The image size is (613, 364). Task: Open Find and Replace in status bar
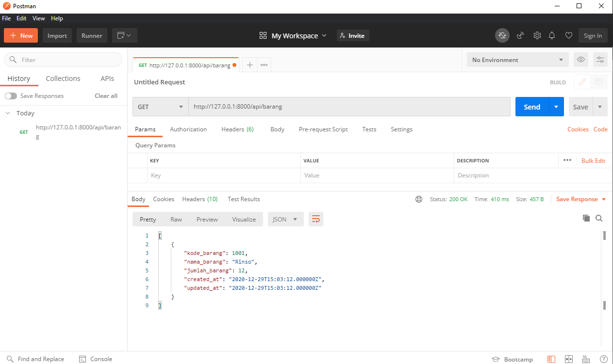pos(35,359)
